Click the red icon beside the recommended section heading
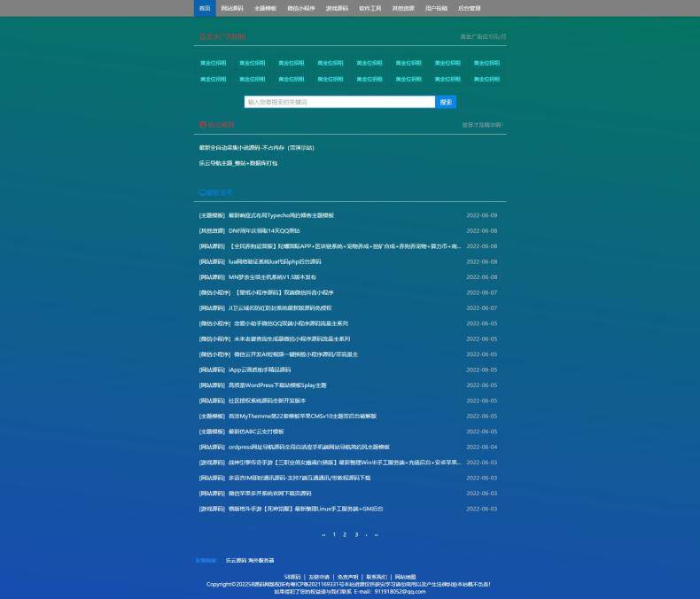 click(x=203, y=125)
